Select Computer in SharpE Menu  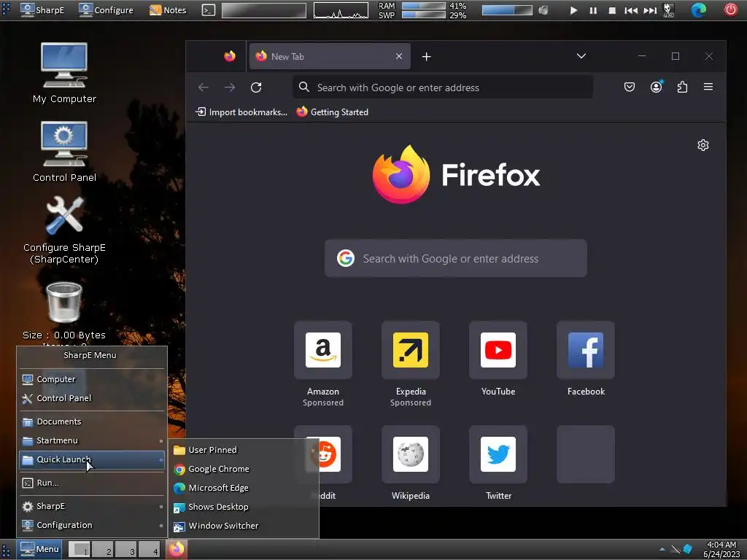(x=92, y=379)
